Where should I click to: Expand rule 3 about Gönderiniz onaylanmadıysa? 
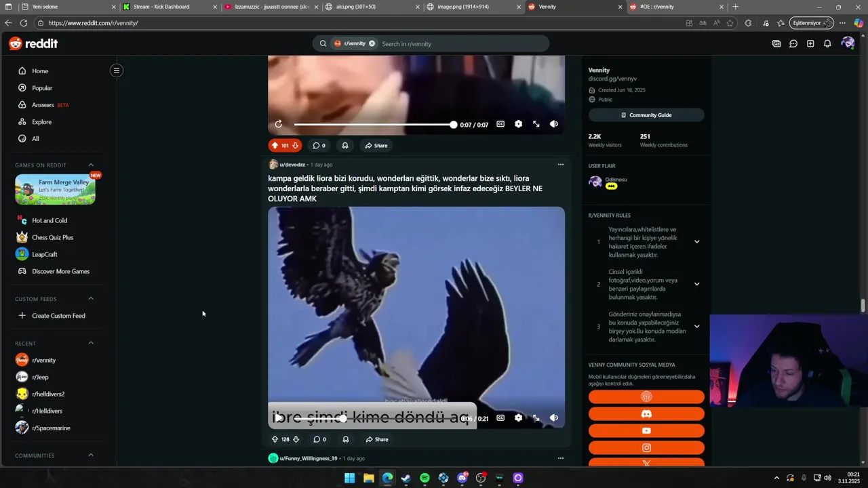696,327
